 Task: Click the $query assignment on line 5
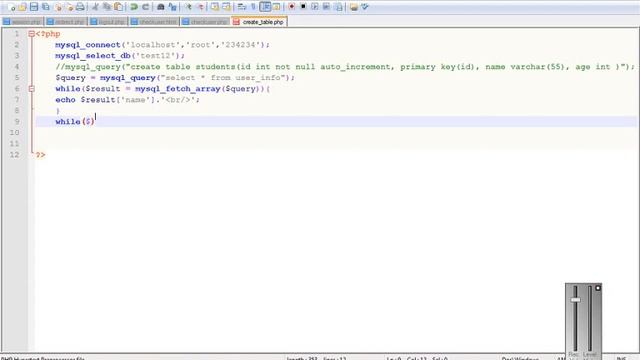(x=175, y=78)
